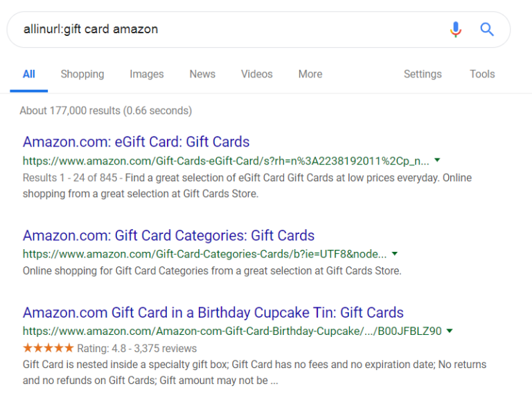This screenshot has height=402, width=532.
Task: Click the blue magnifying glass search icon
Action: click(486, 30)
